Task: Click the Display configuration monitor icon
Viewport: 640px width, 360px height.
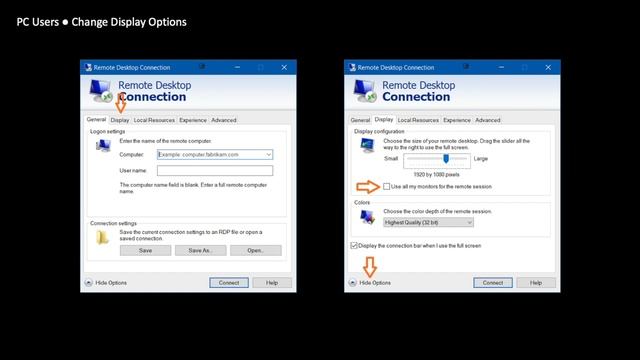Action: pos(367,145)
